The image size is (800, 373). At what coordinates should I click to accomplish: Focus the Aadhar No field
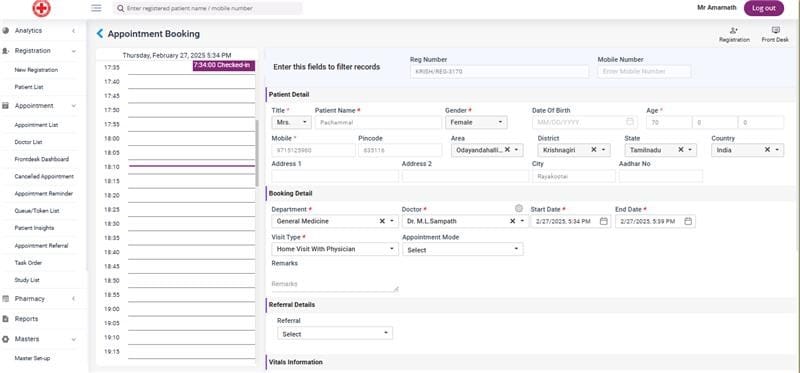pos(661,176)
